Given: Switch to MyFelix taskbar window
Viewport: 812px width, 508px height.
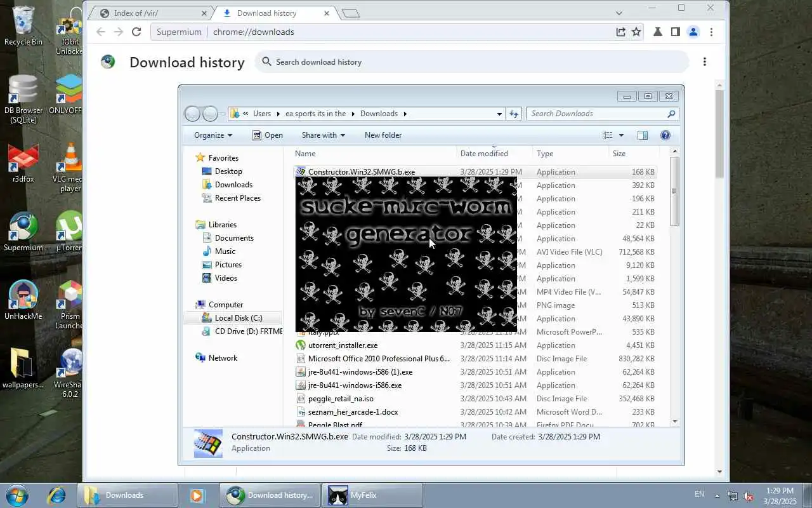Looking at the screenshot, I should [x=372, y=495].
